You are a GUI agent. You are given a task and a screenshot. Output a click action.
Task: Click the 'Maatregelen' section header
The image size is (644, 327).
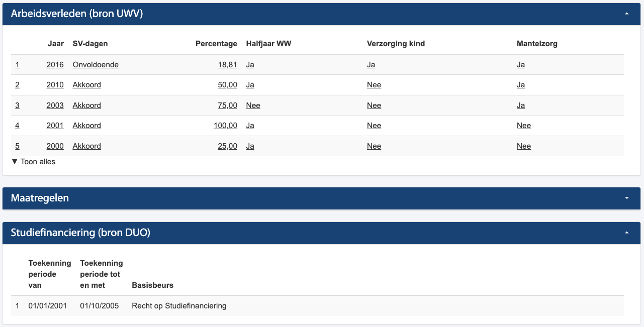pyautogui.click(x=40, y=198)
